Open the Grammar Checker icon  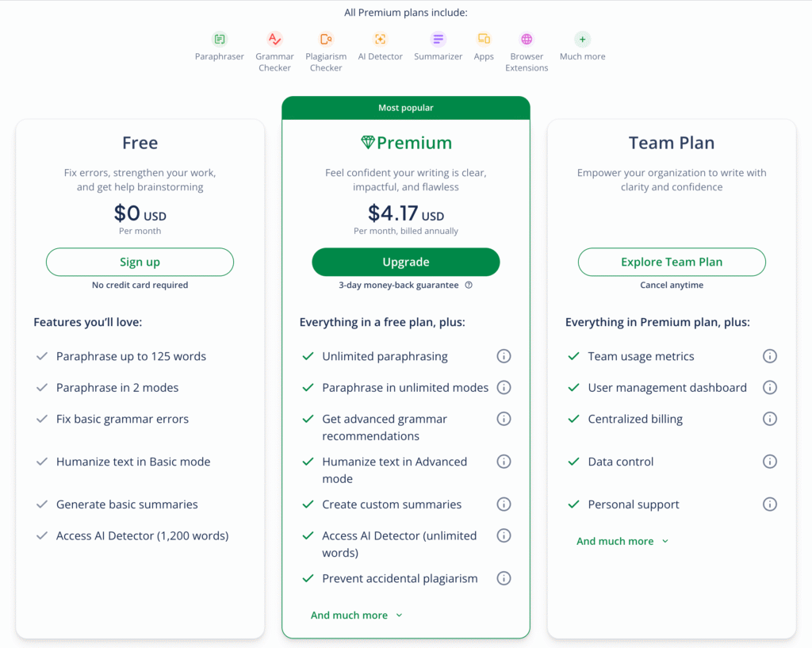(274, 40)
